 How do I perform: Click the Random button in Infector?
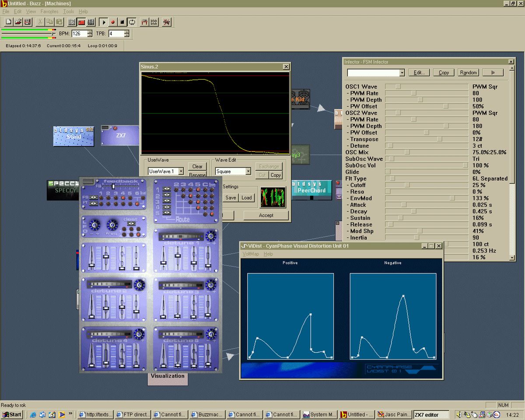(x=468, y=73)
